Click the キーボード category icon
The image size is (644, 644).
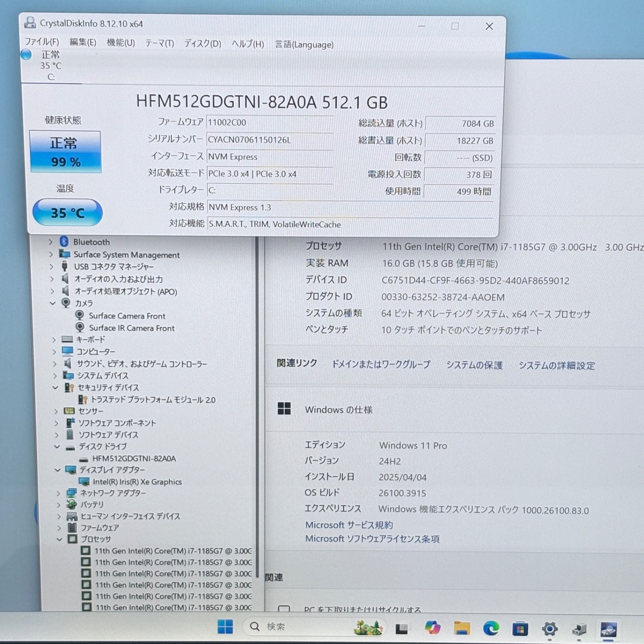pos(67,339)
